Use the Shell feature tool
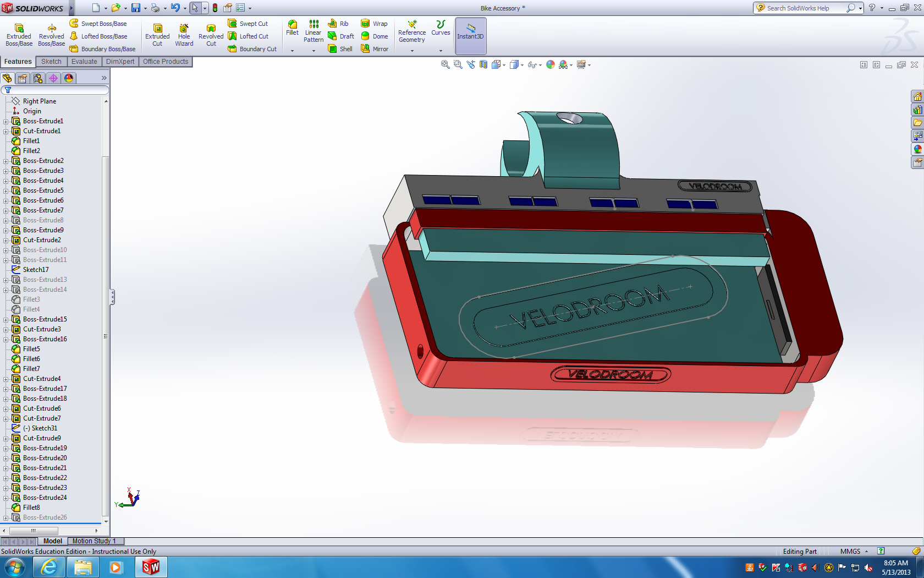924x578 pixels. (x=340, y=49)
